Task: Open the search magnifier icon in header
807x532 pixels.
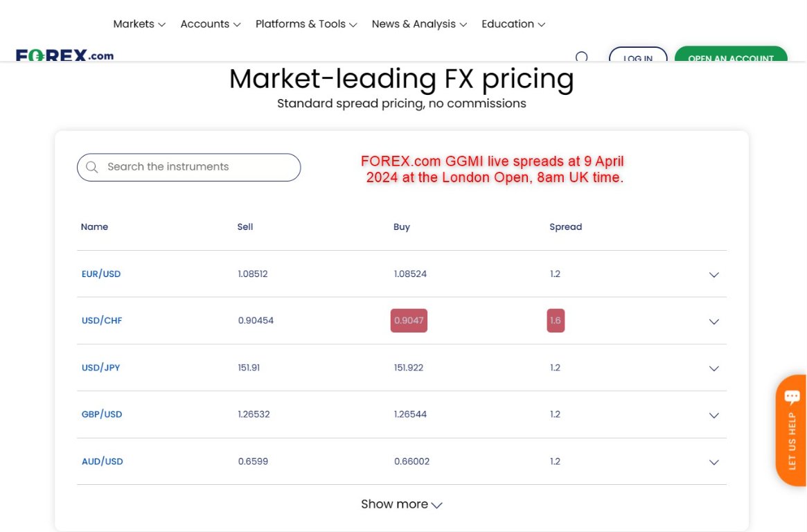Action: [582, 57]
